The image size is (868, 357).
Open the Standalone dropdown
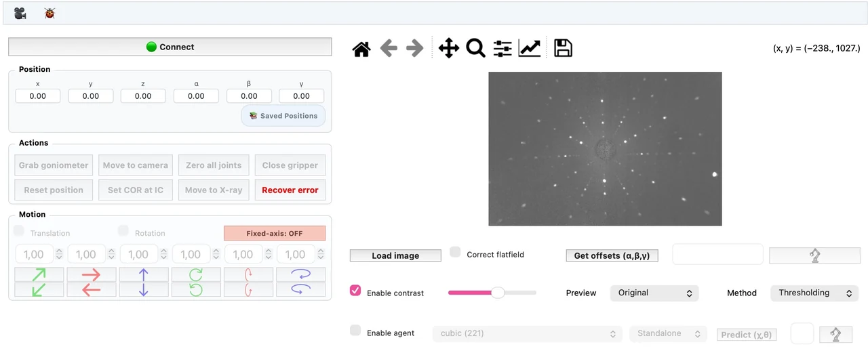click(668, 333)
